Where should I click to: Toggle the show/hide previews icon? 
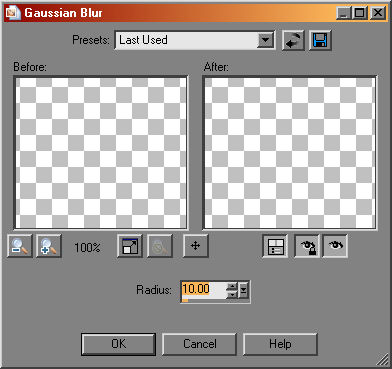tap(275, 246)
